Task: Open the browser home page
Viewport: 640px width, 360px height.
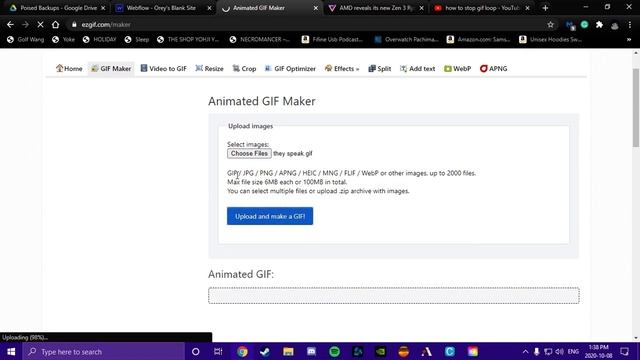Action: click(55, 24)
